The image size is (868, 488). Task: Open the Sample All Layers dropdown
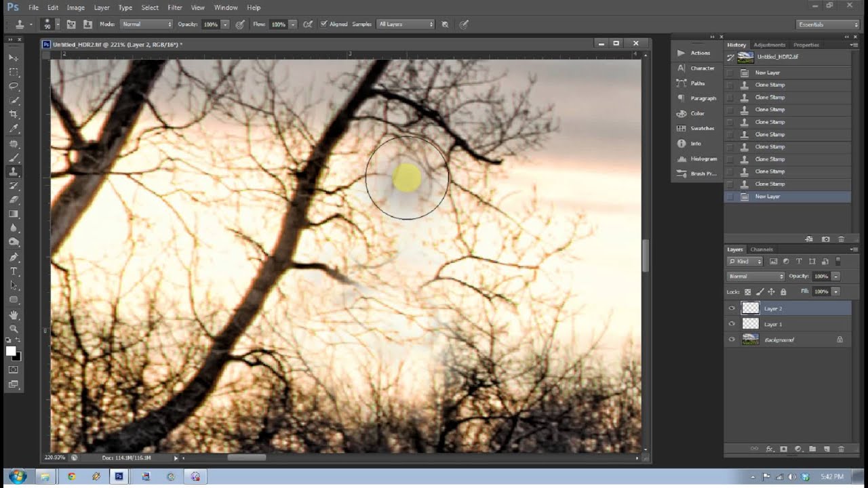[406, 24]
